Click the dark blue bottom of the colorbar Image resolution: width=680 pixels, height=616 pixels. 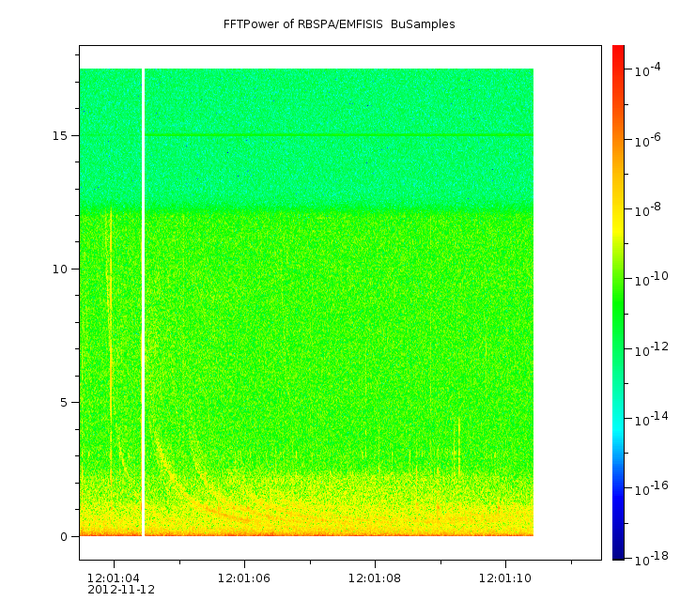pyautogui.click(x=618, y=552)
